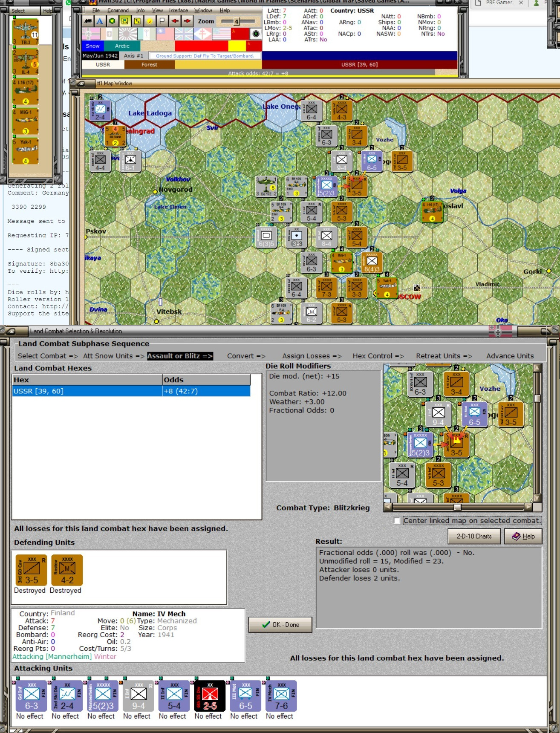Select the IV Mech 7-6 attacking unit
The width and height of the screenshot is (560, 733).
tap(281, 696)
